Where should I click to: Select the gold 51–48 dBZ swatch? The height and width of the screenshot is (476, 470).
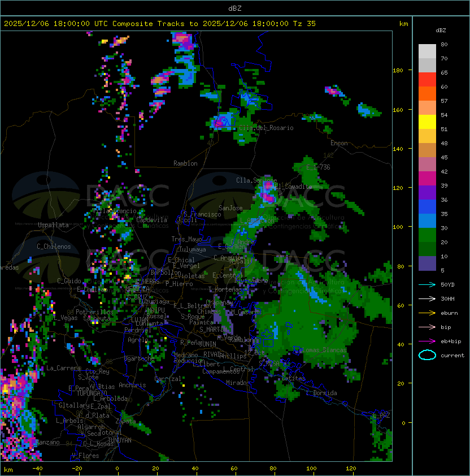427,136
